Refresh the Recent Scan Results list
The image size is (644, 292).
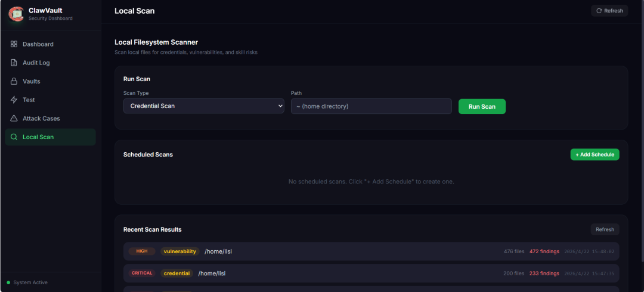605,229
